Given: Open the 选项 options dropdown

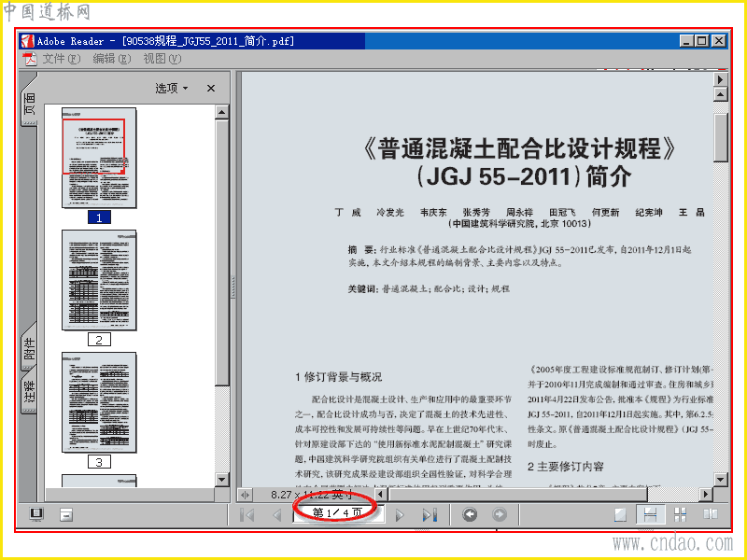Looking at the screenshot, I should tap(172, 88).
